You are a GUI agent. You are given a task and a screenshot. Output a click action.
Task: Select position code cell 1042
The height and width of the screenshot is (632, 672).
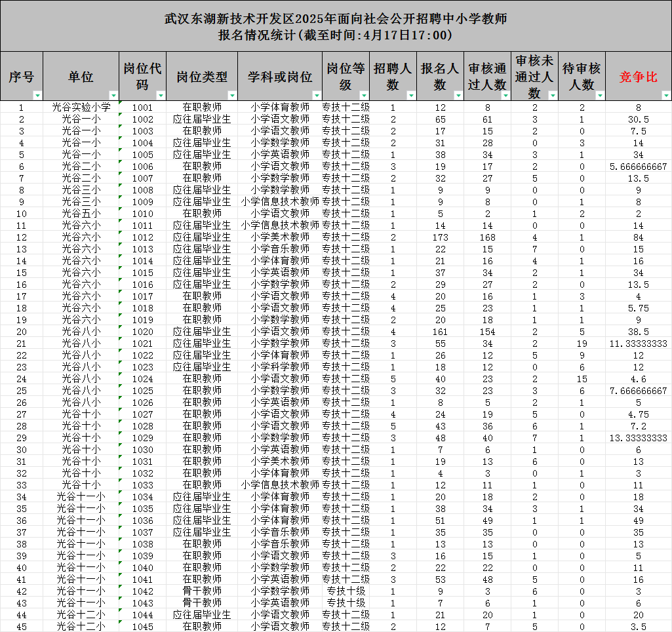143,591
